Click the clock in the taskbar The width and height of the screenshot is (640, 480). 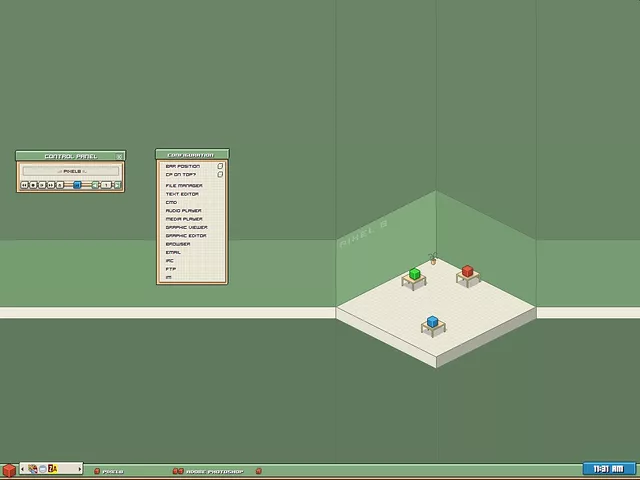(608, 469)
